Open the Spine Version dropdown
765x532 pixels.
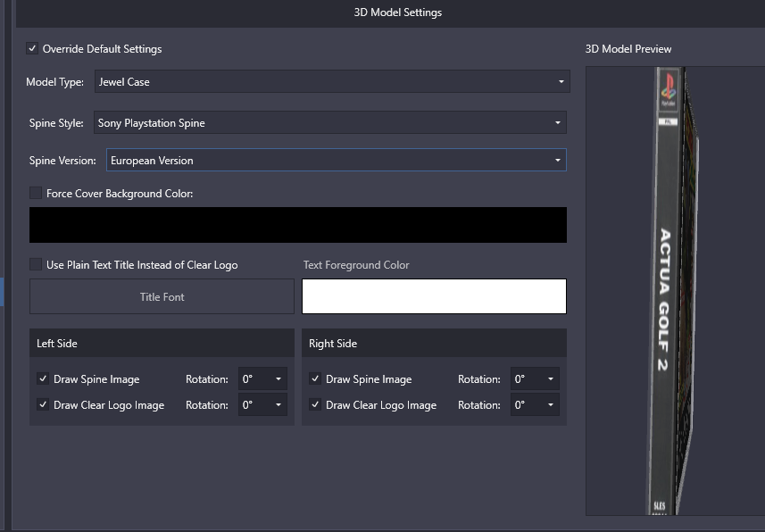point(337,160)
